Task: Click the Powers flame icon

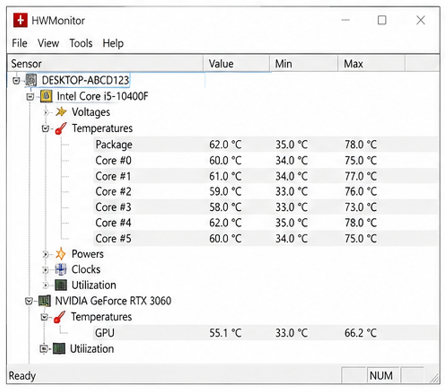Action: (60, 254)
